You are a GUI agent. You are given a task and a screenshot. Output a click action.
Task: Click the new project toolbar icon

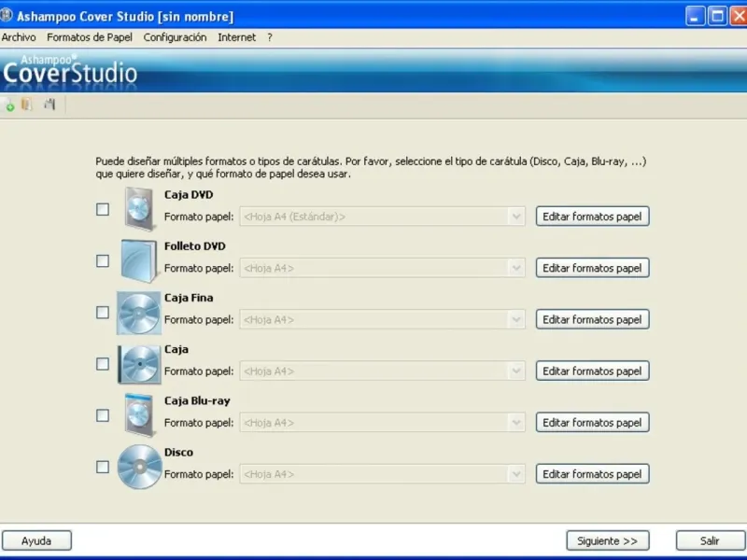(8, 105)
